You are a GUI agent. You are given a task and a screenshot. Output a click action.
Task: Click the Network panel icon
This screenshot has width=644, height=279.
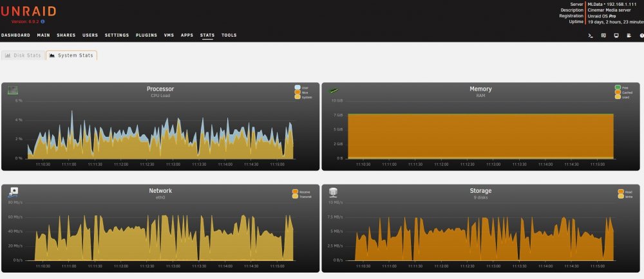click(13, 192)
